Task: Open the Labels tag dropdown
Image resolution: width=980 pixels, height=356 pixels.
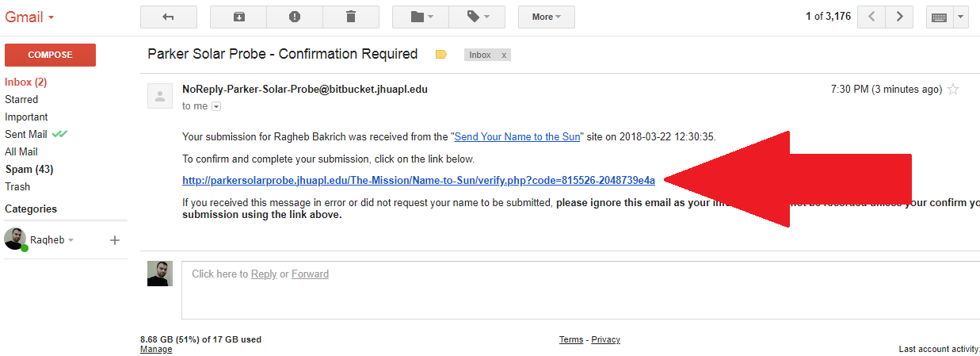Action: click(x=476, y=17)
